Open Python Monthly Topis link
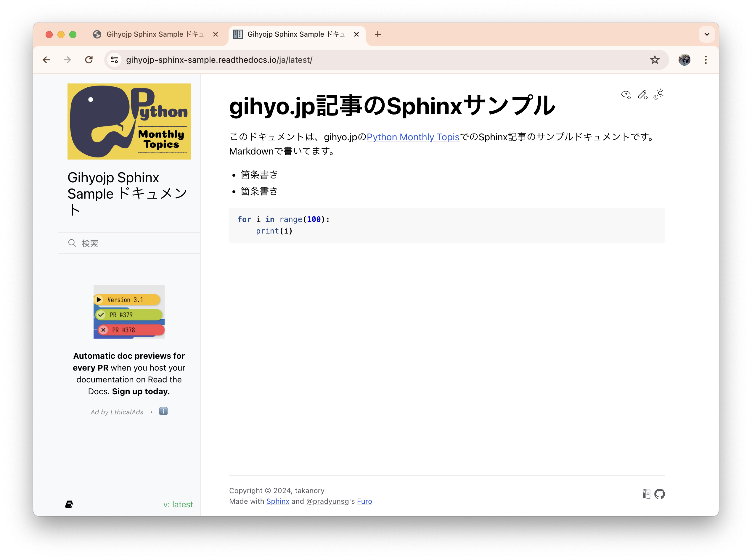The height and width of the screenshot is (560, 752). pyautogui.click(x=413, y=137)
